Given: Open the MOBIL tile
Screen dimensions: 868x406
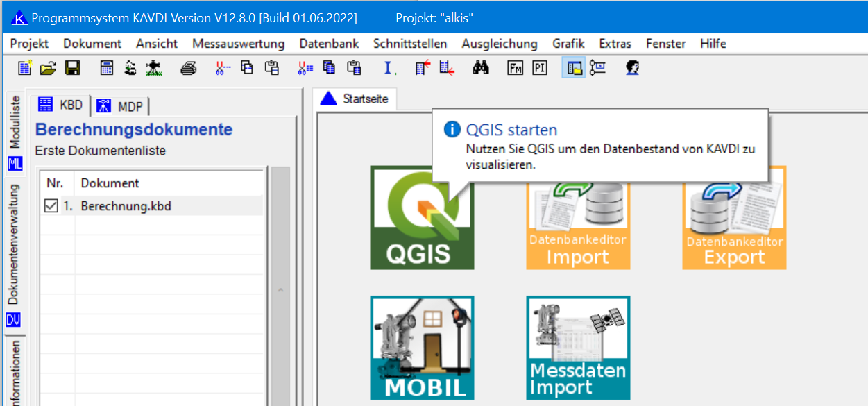Looking at the screenshot, I should pyautogui.click(x=422, y=348).
